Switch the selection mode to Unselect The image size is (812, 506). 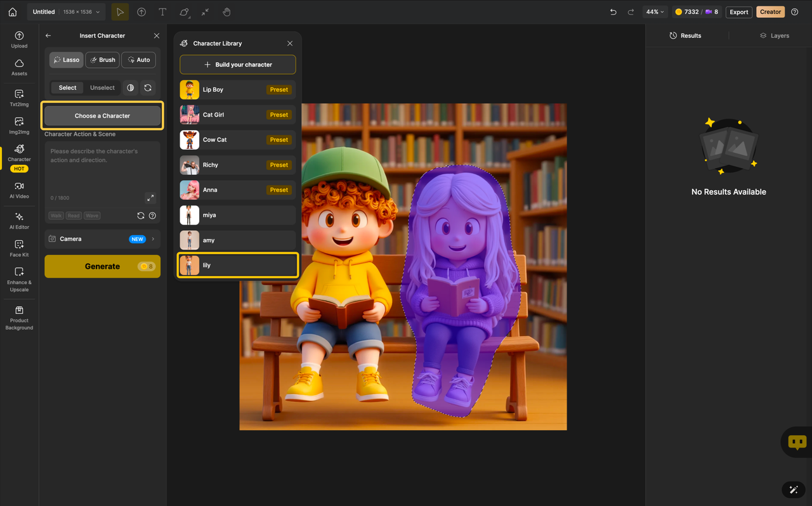coord(102,88)
